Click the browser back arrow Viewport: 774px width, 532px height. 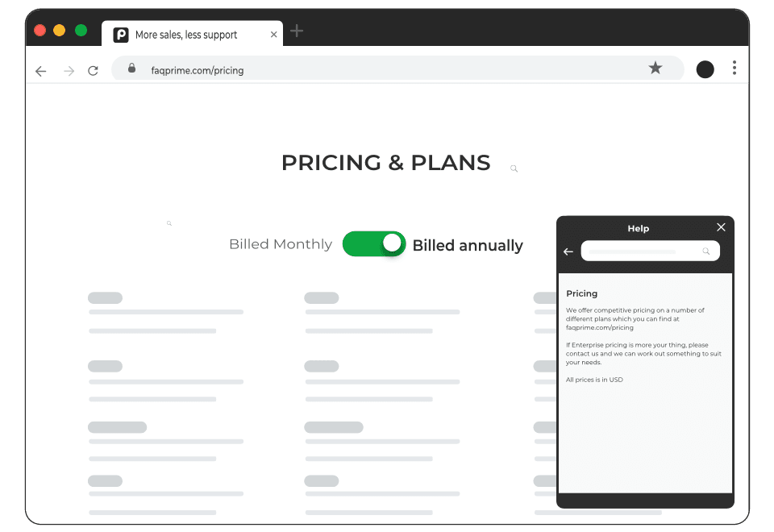coord(41,71)
